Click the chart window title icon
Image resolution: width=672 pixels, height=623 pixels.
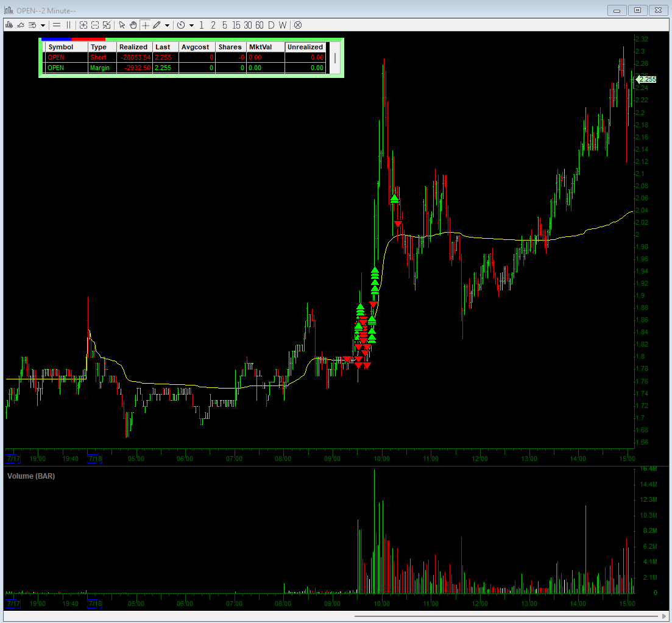coord(9,10)
